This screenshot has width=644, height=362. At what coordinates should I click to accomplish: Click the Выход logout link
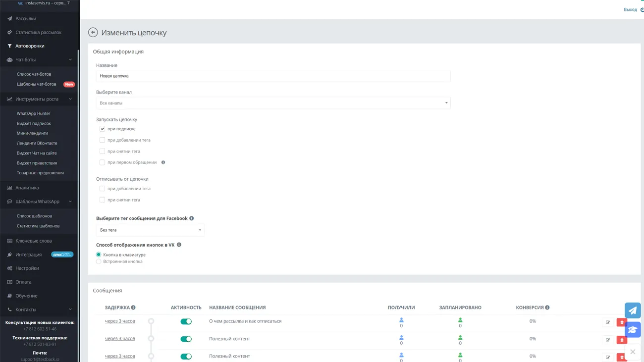[630, 10]
